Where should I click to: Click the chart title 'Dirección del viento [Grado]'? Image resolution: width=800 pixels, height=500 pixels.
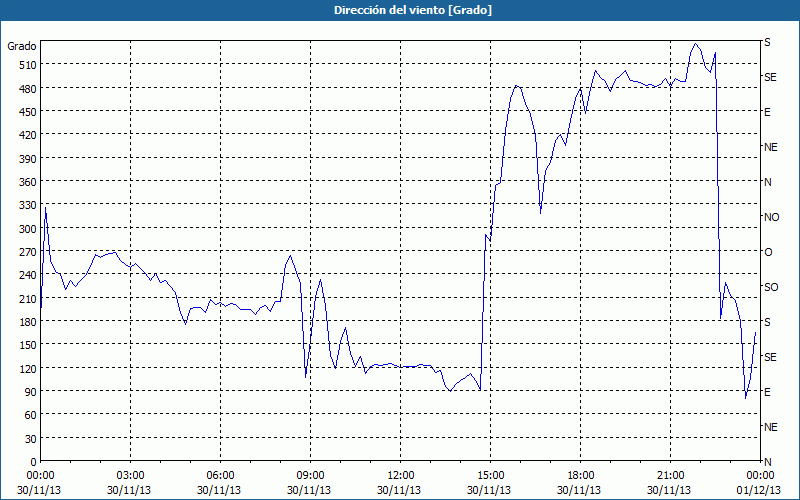[413, 10]
